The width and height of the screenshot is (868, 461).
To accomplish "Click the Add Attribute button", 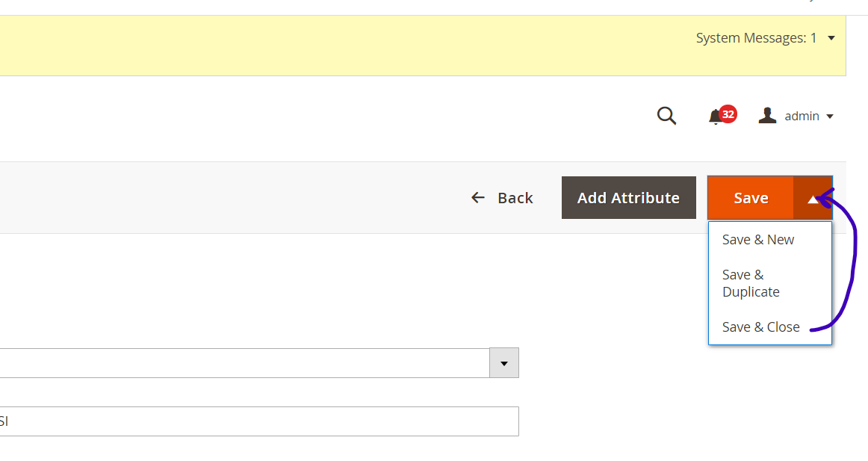I will (x=628, y=197).
